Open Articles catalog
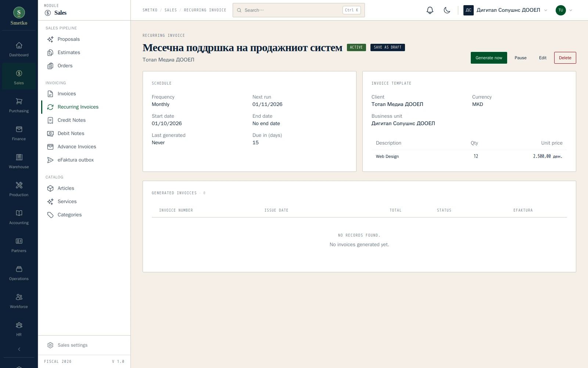588x368 pixels. click(x=84, y=188)
